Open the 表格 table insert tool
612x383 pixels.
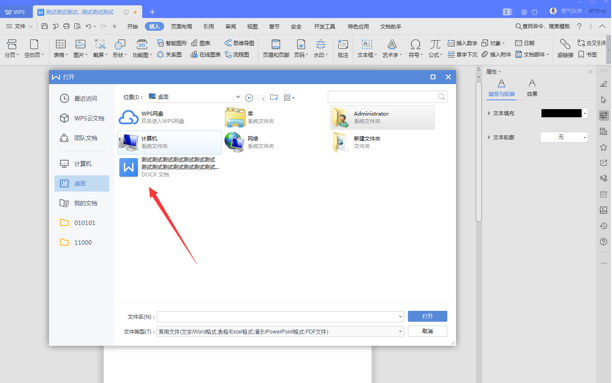pos(60,48)
